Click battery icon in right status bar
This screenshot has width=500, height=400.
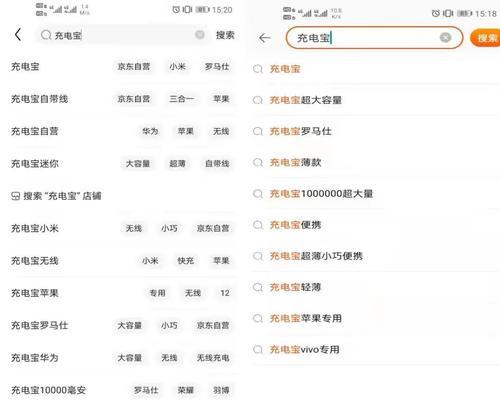(x=465, y=14)
